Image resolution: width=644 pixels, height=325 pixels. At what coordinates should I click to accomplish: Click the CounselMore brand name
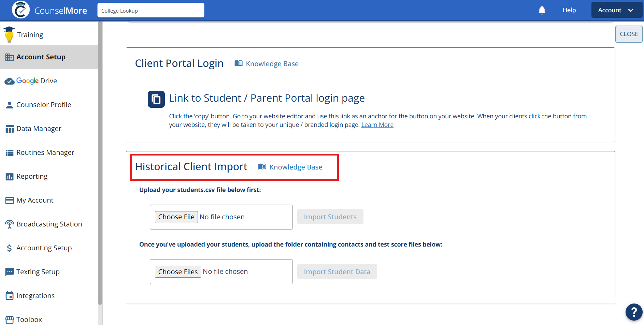pos(61,11)
